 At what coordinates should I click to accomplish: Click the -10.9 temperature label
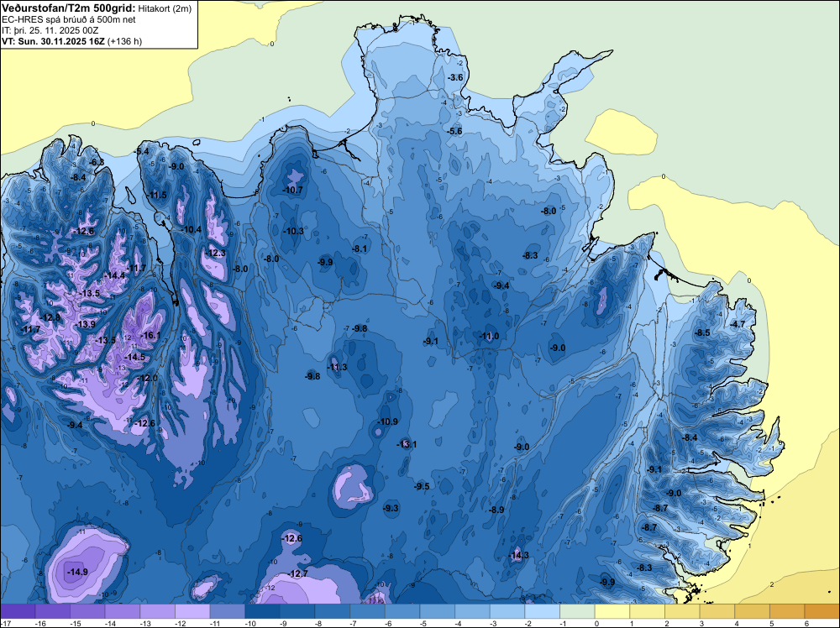387,421
